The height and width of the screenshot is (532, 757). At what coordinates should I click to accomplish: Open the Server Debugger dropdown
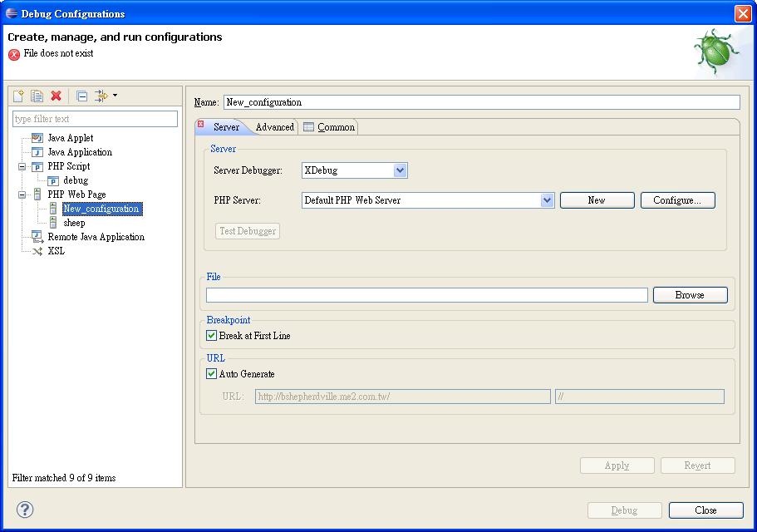400,170
